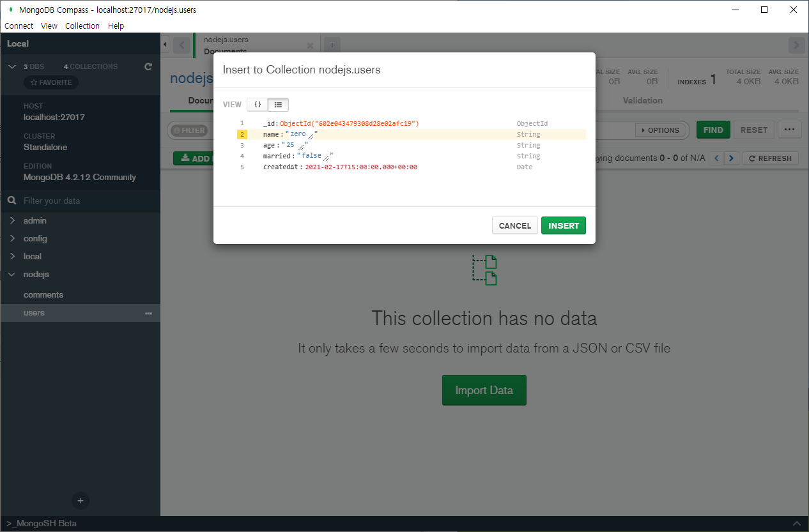Viewport: 809px width, 532px height.
Task: Click the next tab arrow at far right
Action: coord(796,45)
